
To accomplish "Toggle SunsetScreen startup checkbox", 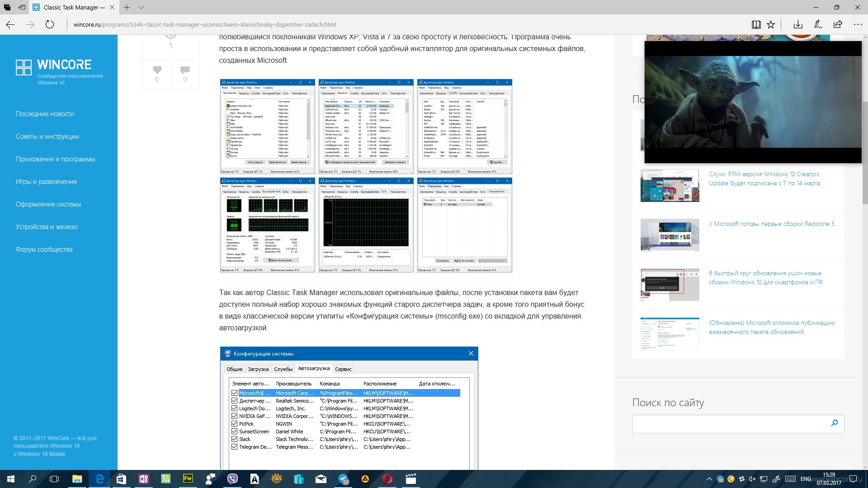I will 234,432.
